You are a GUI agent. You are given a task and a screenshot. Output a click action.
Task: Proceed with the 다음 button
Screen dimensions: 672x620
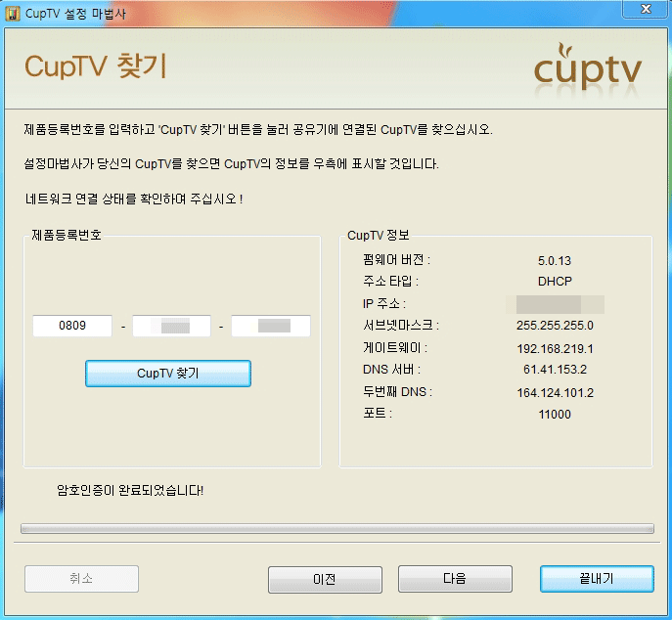click(x=455, y=579)
